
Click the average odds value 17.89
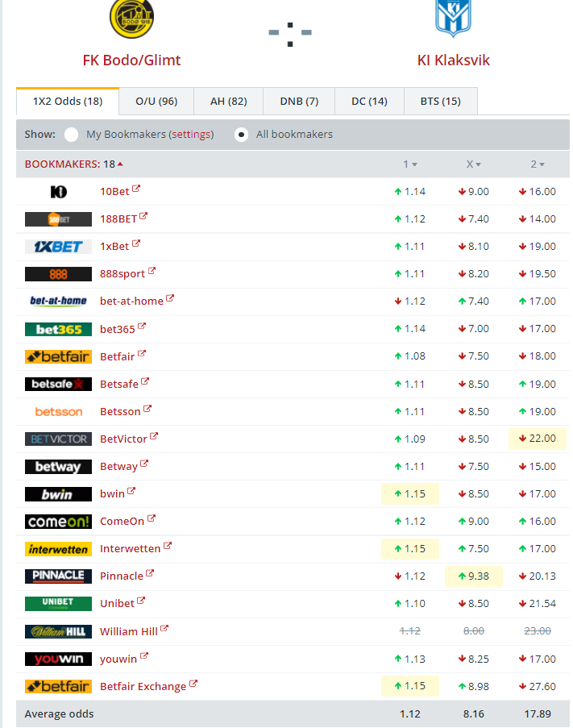(x=538, y=713)
